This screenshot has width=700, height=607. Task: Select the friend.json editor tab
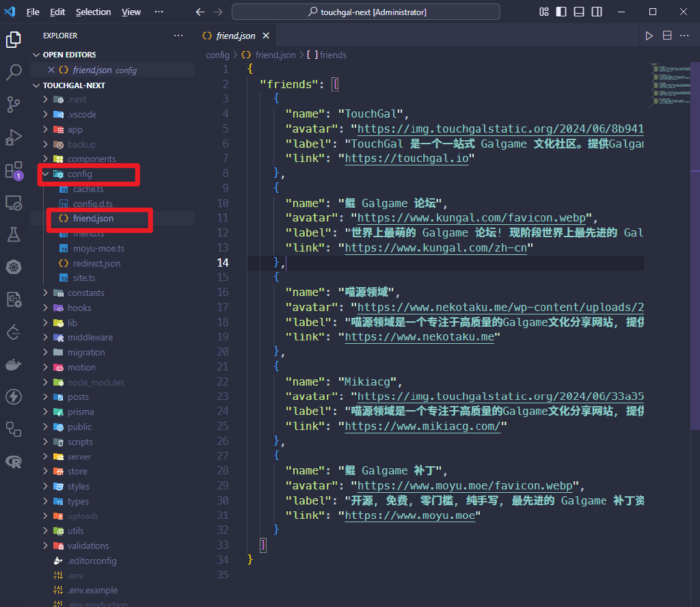click(235, 36)
